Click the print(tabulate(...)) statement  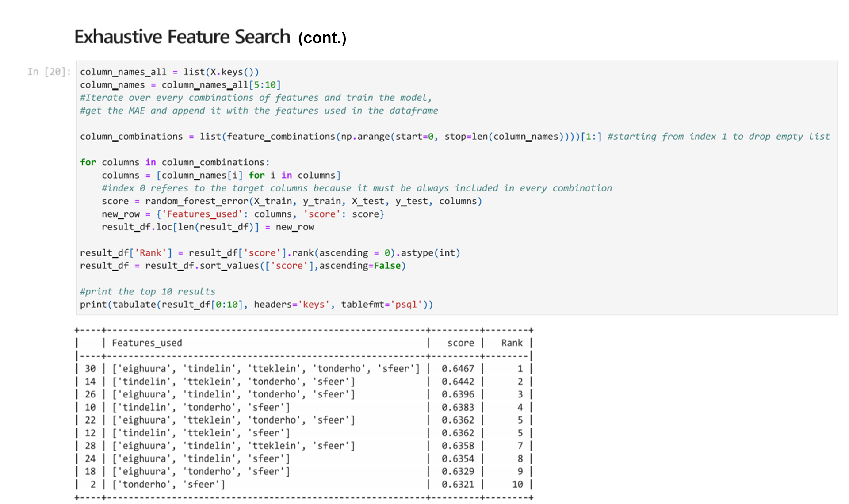click(256, 305)
